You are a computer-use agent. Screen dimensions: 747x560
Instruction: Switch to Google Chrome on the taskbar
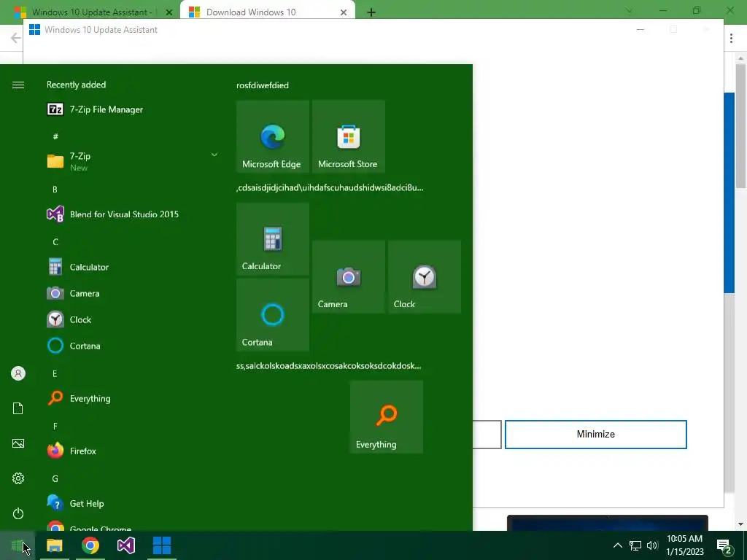point(90,545)
